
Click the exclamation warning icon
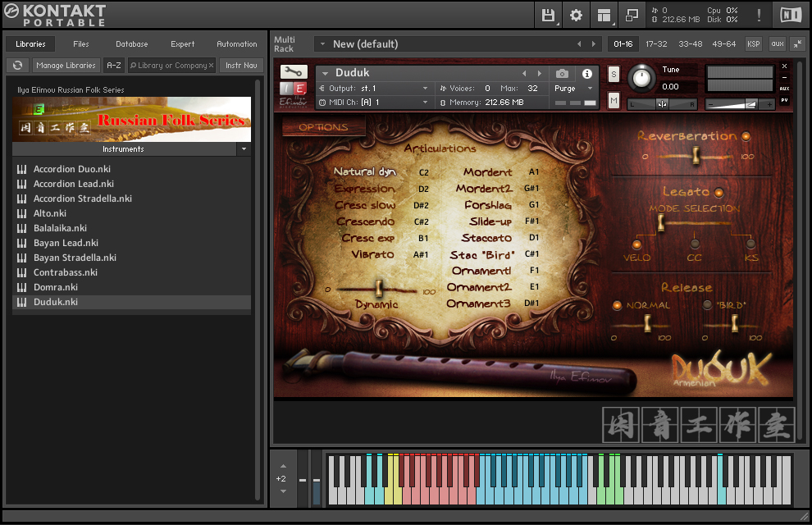pyautogui.click(x=759, y=15)
